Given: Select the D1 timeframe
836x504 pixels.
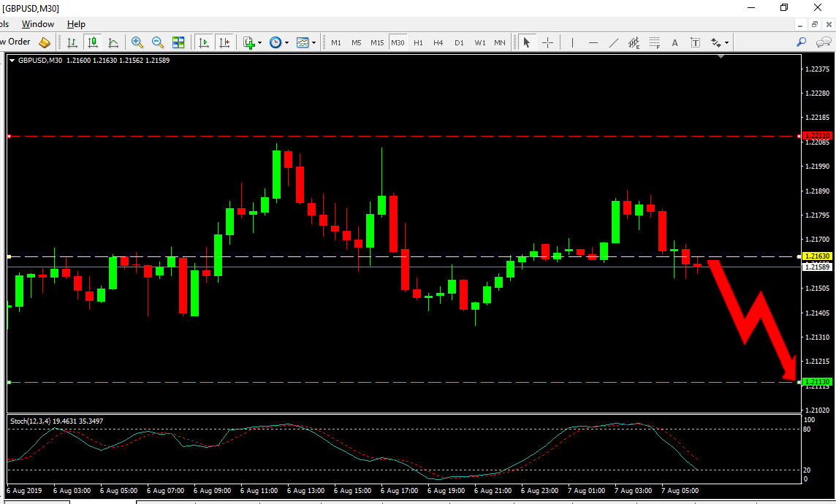Looking at the screenshot, I should click(x=459, y=42).
